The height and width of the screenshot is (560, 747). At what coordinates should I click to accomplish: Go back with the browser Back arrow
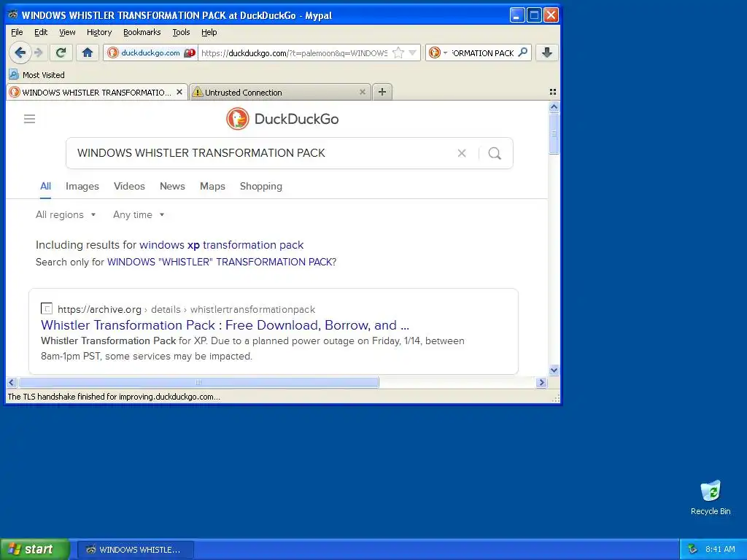(x=20, y=52)
